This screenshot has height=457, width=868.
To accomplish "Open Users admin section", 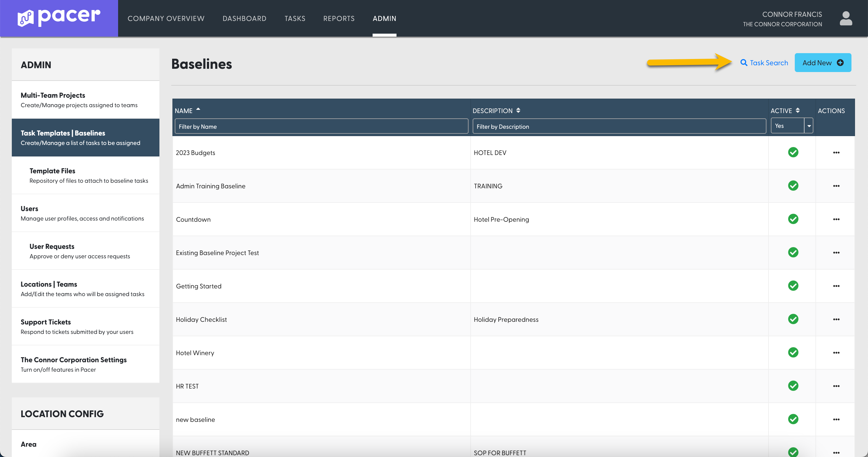I will 86,213.
